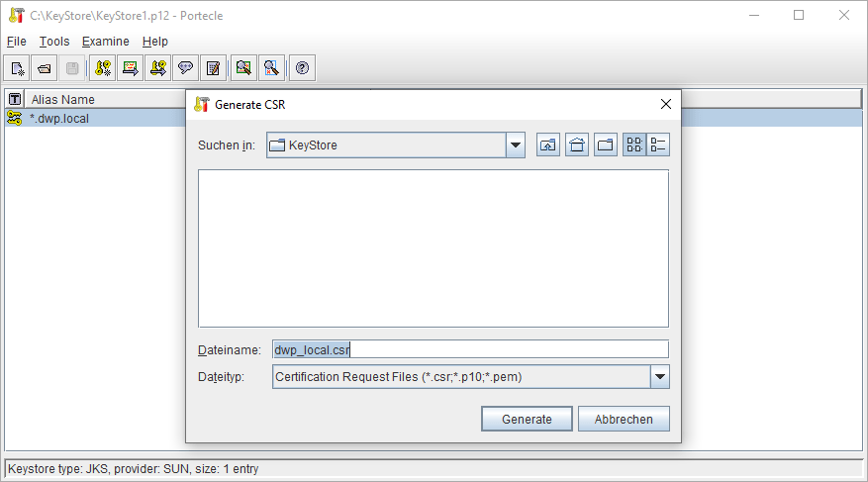Click the Examine Certificate toolbar icon

coord(243,68)
